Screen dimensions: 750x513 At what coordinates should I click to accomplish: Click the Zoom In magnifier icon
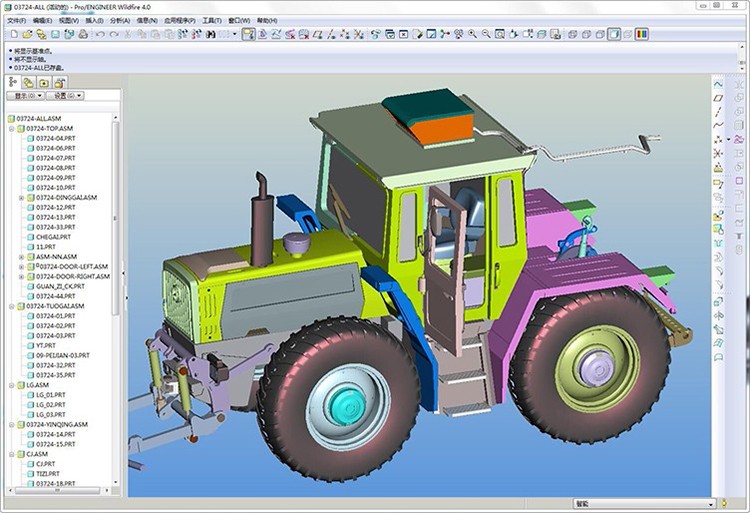point(472,34)
